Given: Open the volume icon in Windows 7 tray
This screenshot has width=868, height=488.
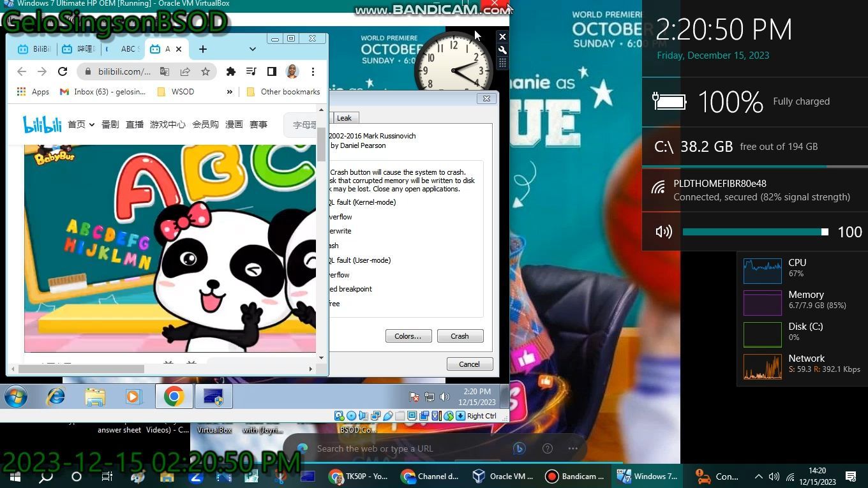Looking at the screenshot, I should click(x=445, y=397).
